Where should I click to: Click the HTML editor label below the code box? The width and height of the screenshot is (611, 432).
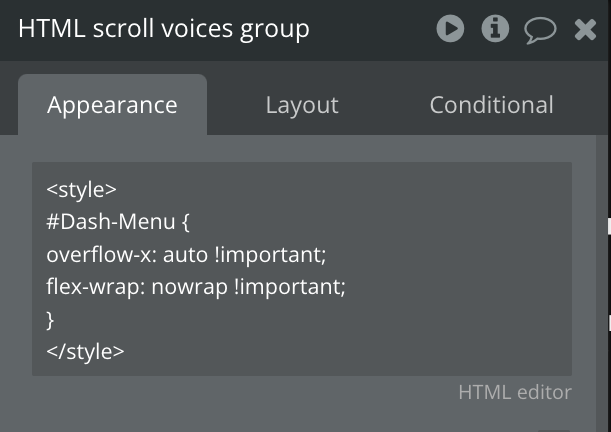pyautogui.click(x=515, y=392)
